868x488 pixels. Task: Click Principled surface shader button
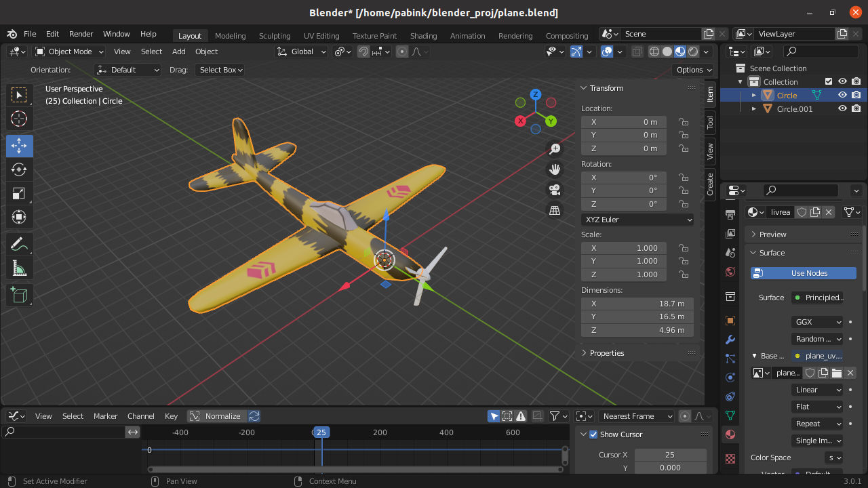817,298
